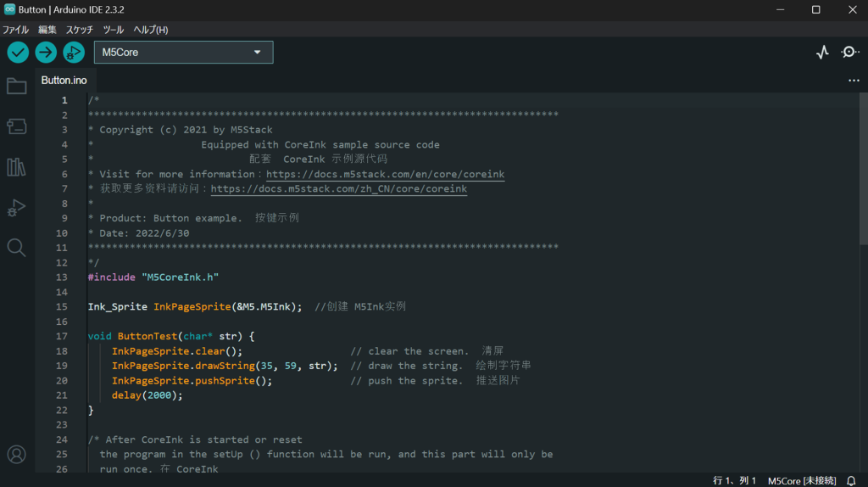The height and width of the screenshot is (487, 868).
Task: Select the Button.ino tab
Action: (64, 81)
